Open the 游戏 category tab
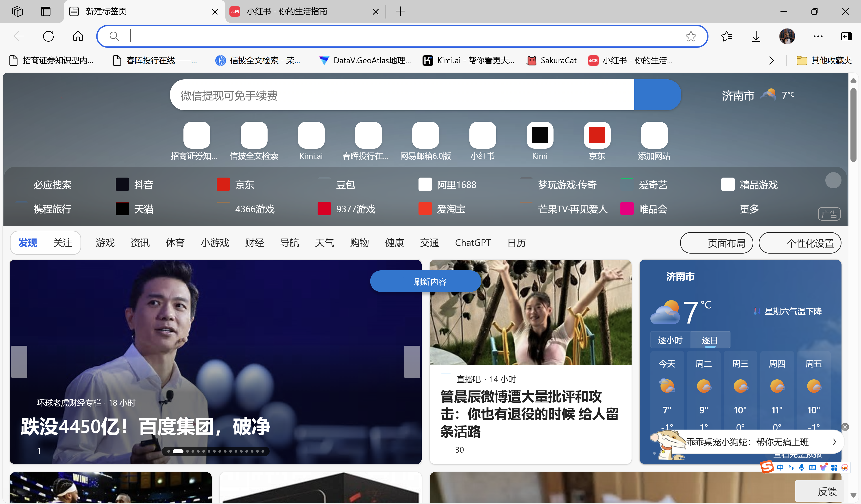 tap(105, 243)
